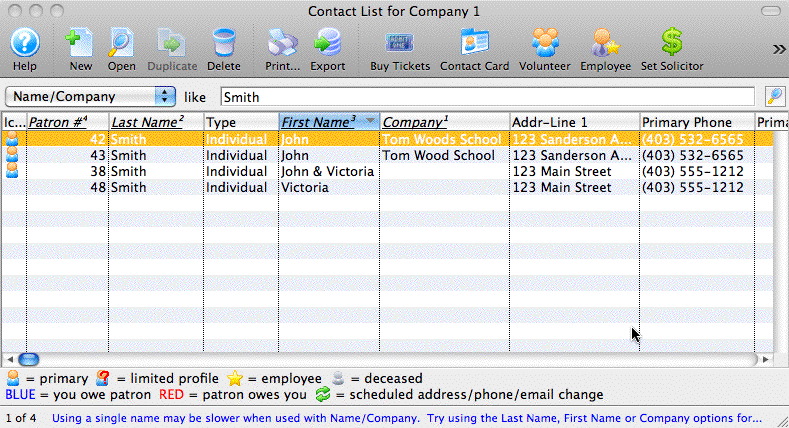The image size is (789, 428).
Task: Sort by the Patron # column header
Action: tap(67, 122)
